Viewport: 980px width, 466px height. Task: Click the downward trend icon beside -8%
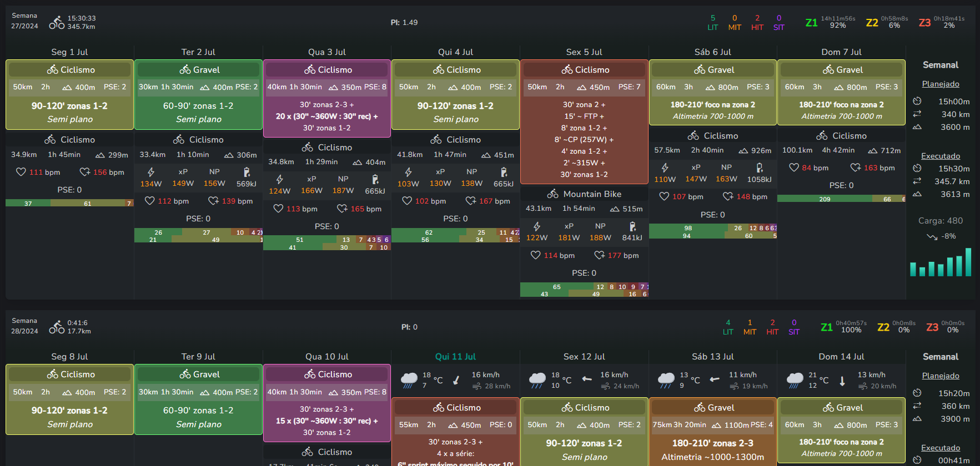tap(932, 236)
